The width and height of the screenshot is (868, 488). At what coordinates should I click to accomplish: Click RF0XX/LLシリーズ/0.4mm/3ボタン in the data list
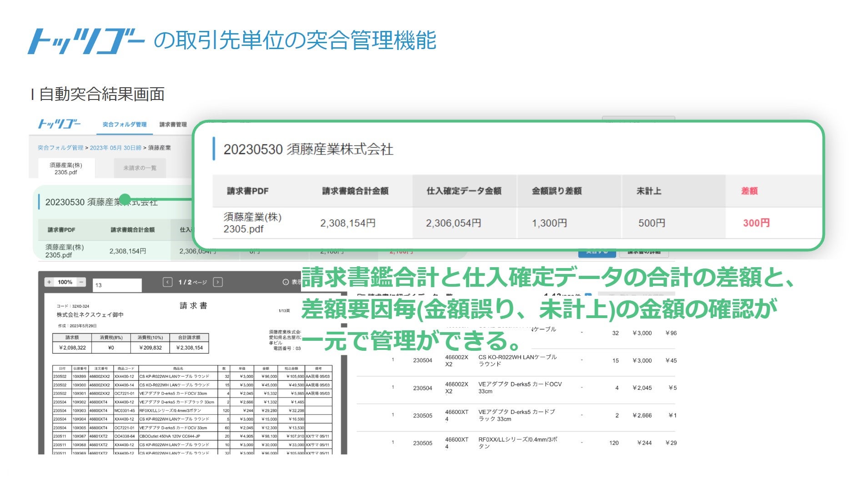coord(518,443)
